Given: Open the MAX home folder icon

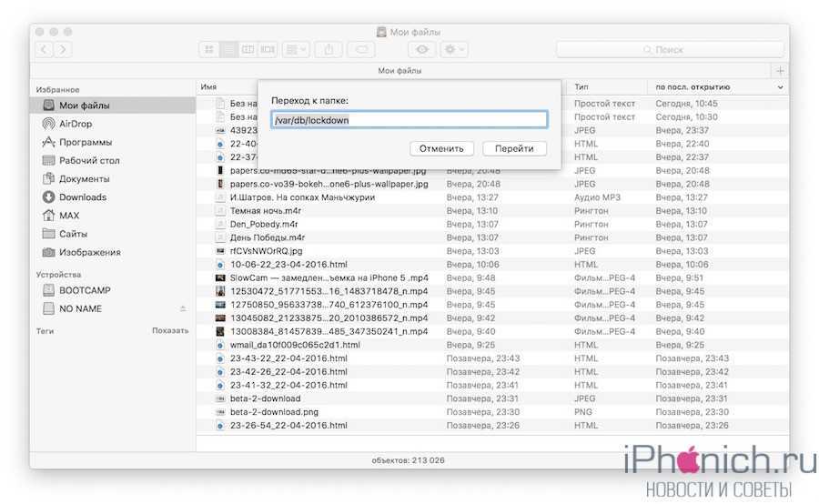Looking at the screenshot, I should (49, 216).
